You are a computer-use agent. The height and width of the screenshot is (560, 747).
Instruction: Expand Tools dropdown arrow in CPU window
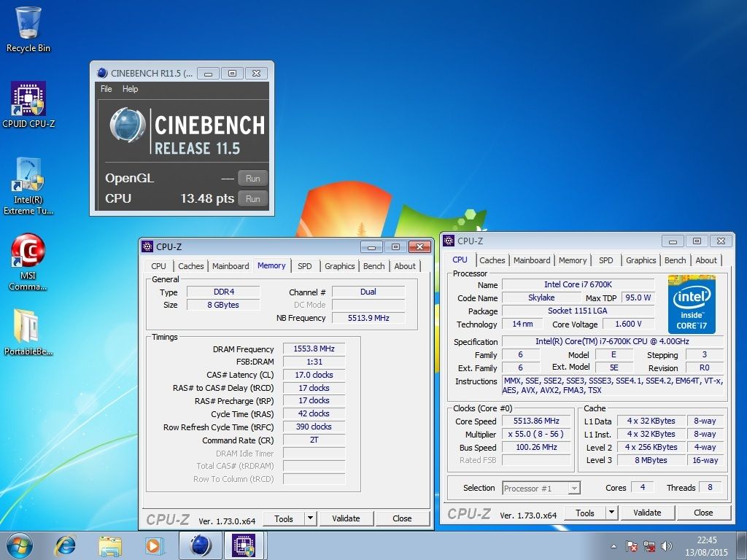point(611,513)
